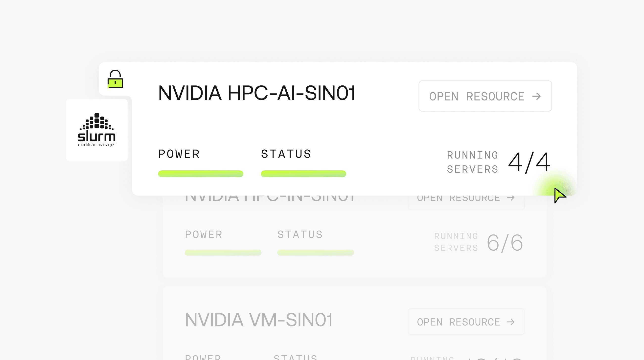Viewport: 644px width, 360px height.
Task: Click the NVIDIA HPC-AI-SIN01 title
Action: pyautogui.click(x=256, y=93)
